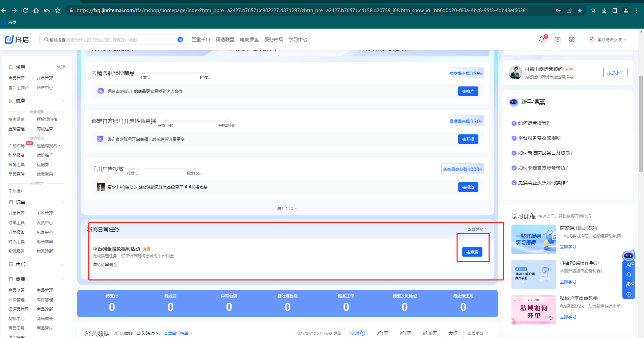Click the AI icon in search box

(180, 40)
